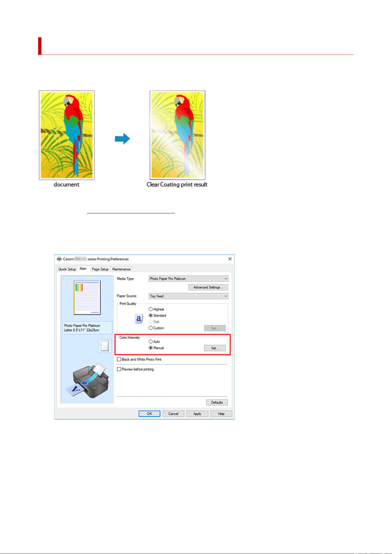Click the blank page orientation icon

pyautogui.click(x=105, y=346)
